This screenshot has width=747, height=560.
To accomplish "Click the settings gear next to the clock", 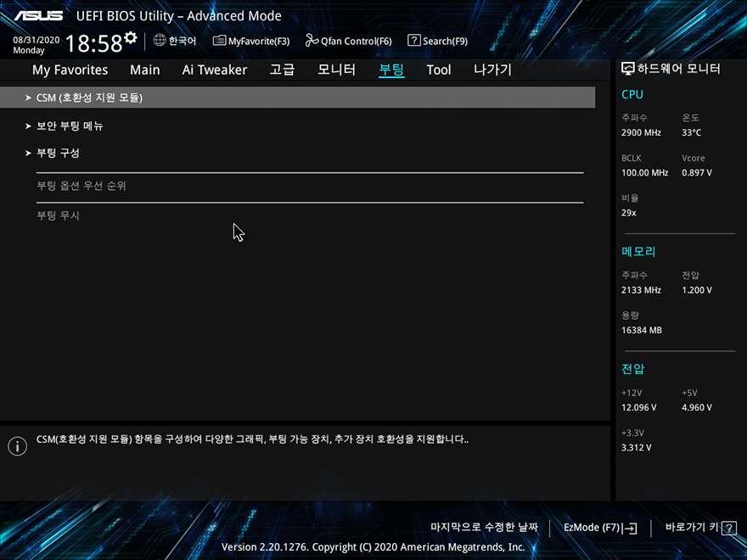I will pyautogui.click(x=130, y=37).
